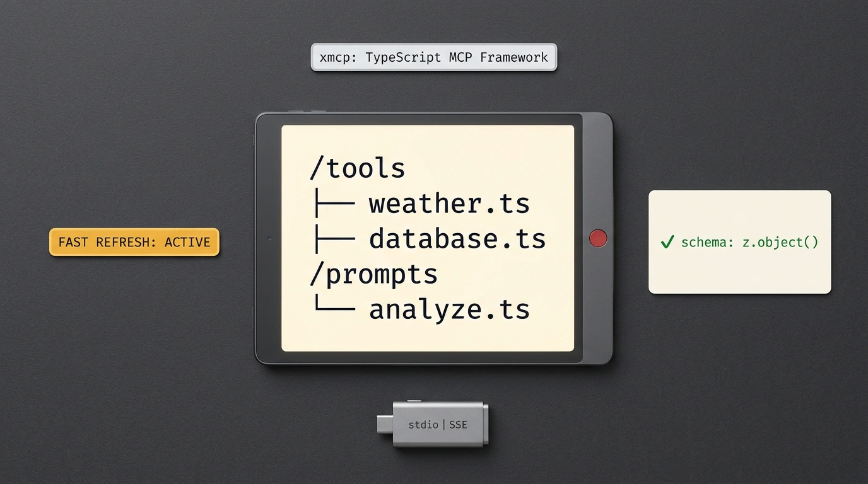Click the tree branch connector before database.ts
This screenshot has width=868, height=484.
333,239
